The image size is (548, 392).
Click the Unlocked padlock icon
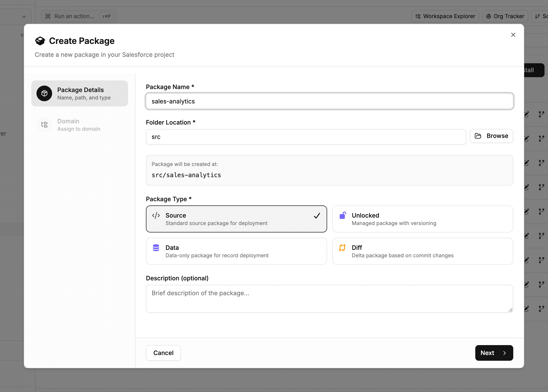(342, 215)
